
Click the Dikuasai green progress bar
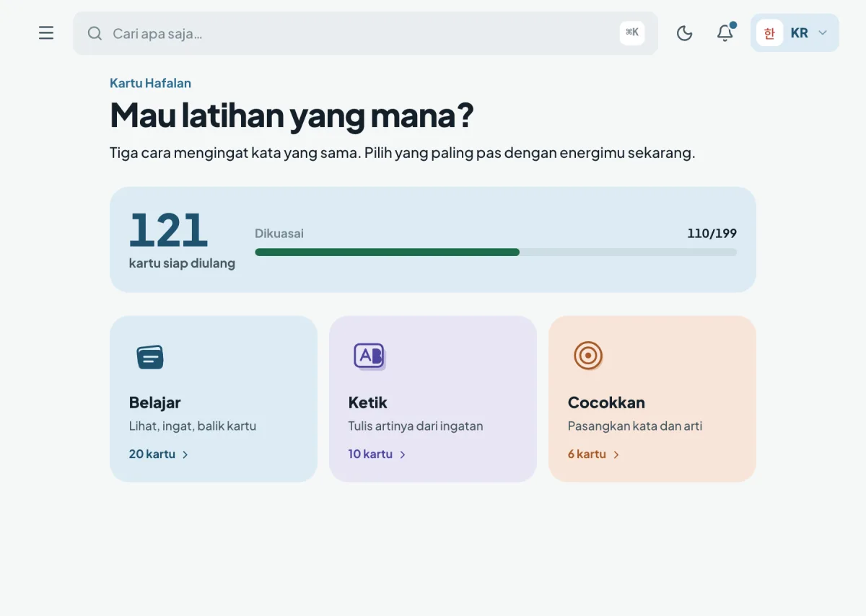(496, 252)
